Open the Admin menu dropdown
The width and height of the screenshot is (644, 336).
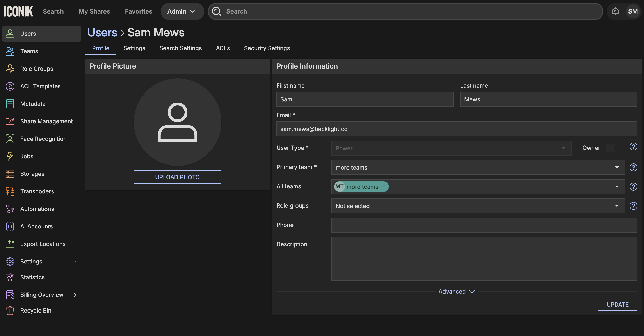[181, 11]
